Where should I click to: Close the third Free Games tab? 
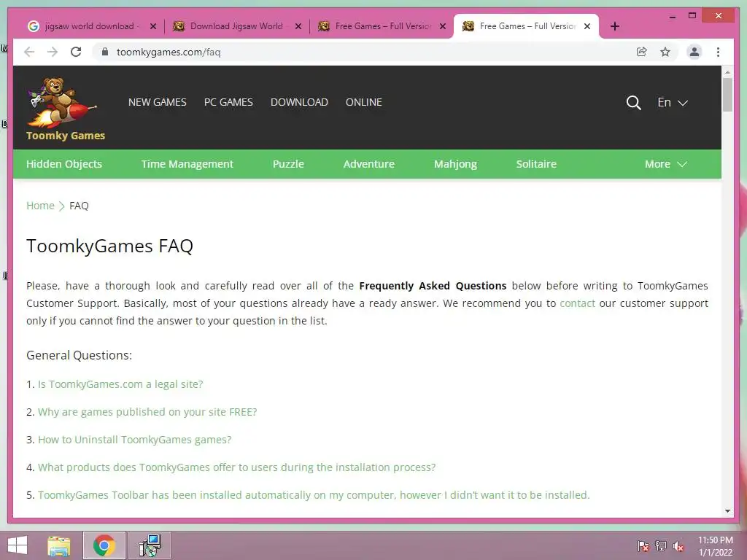coord(443,26)
